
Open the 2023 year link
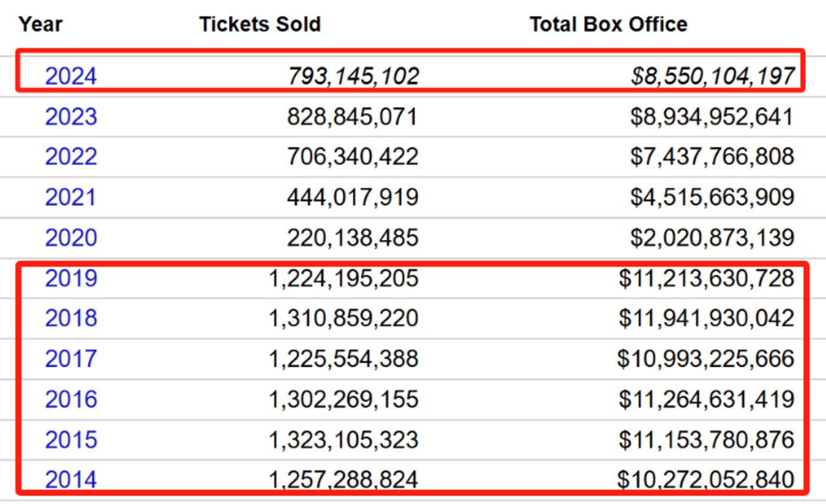(71, 117)
